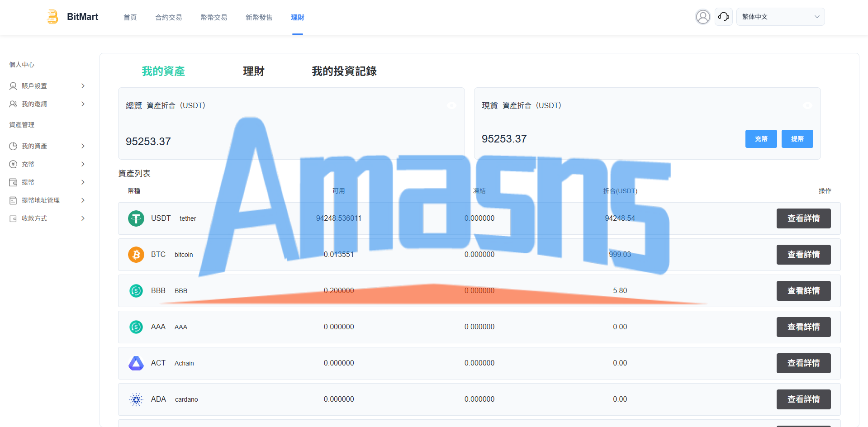This screenshot has height=427, width=868.
Task: Expand the 收款方式 sidebar chevron
Action: 83,218
